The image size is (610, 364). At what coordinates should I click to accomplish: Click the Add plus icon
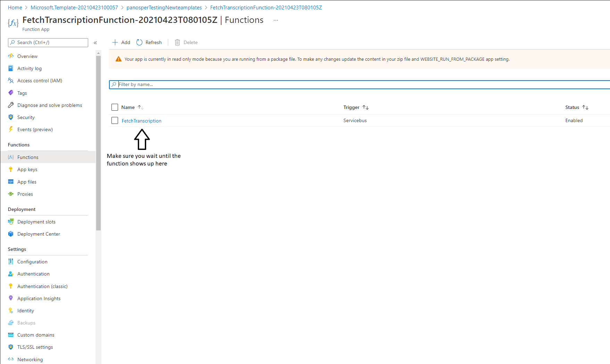point(115,42)
